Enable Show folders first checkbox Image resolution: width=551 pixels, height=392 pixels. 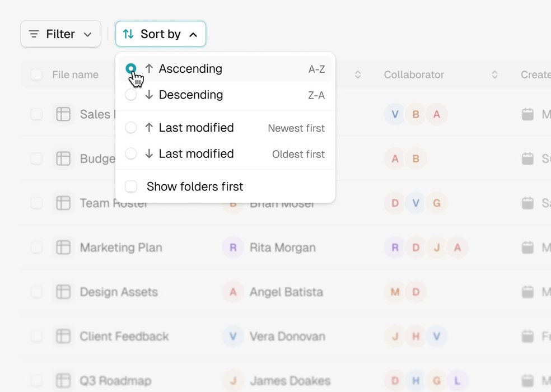point(130,186)
